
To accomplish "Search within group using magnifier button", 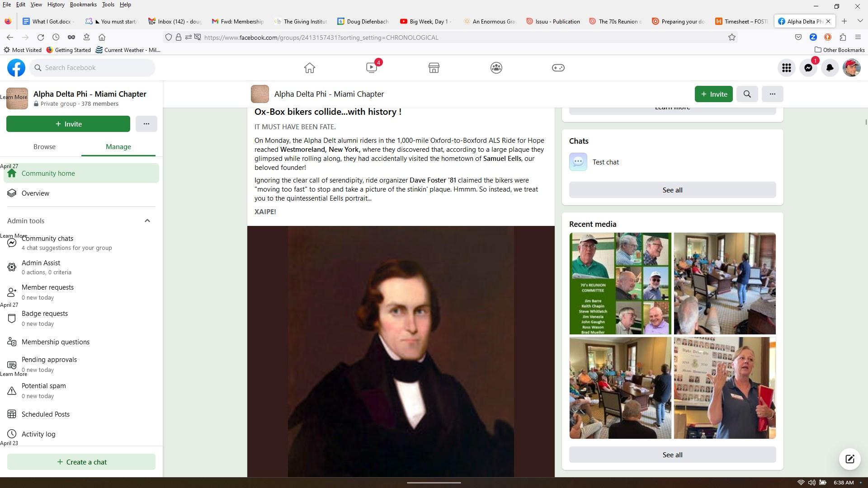I will click(747, 94).
